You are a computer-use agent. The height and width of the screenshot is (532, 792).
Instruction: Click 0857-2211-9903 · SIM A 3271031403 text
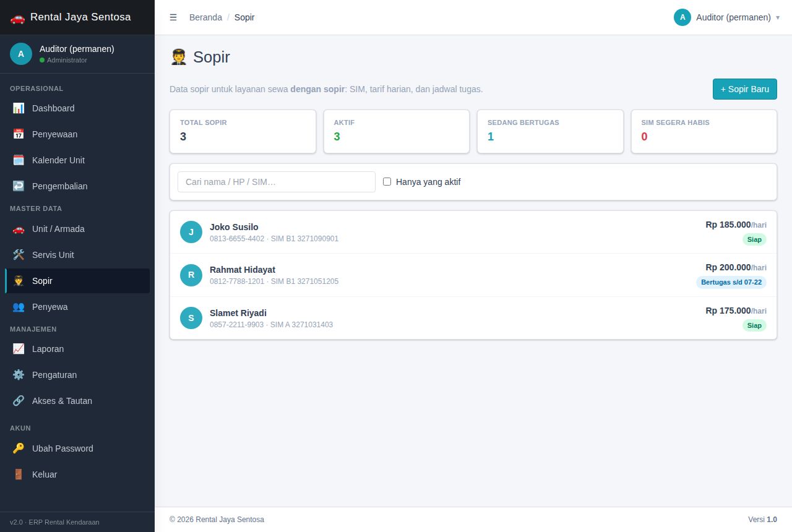click(x=271, y=325)
